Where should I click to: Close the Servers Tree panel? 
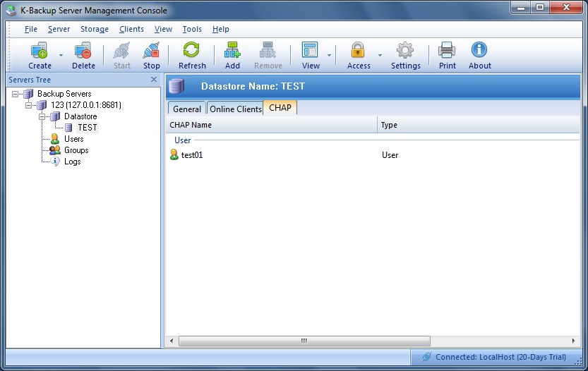tap(154, 80)
